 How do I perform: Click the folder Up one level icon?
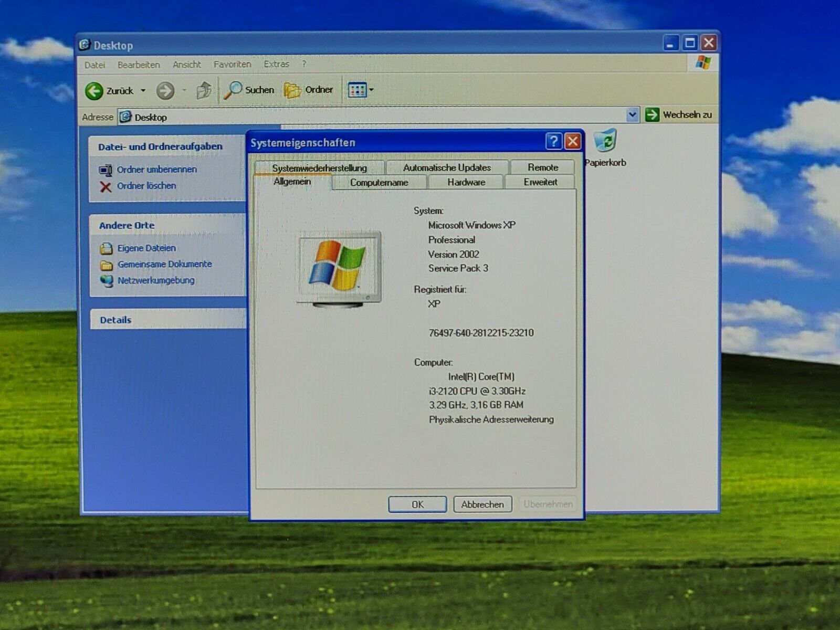(204, 90)
